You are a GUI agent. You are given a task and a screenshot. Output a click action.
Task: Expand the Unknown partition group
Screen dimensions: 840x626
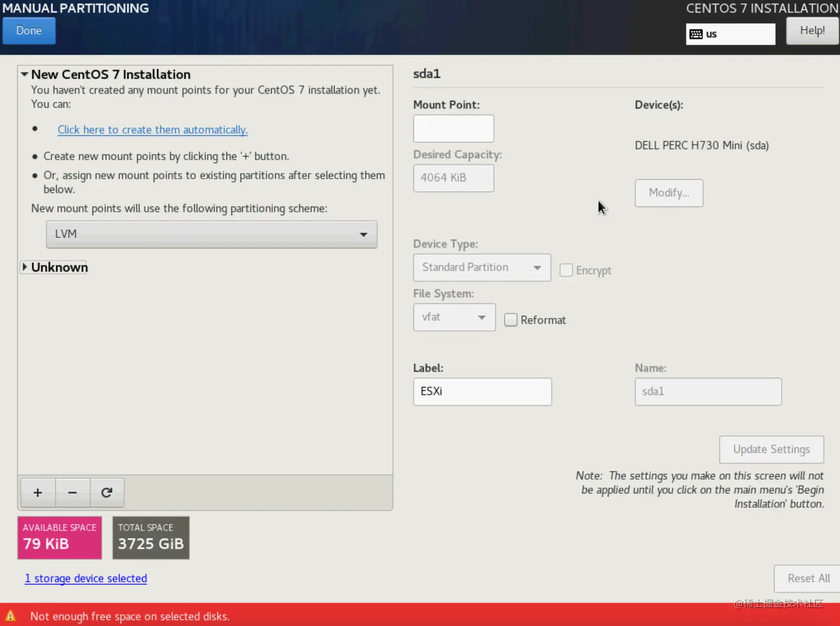[x=24, y=267]
